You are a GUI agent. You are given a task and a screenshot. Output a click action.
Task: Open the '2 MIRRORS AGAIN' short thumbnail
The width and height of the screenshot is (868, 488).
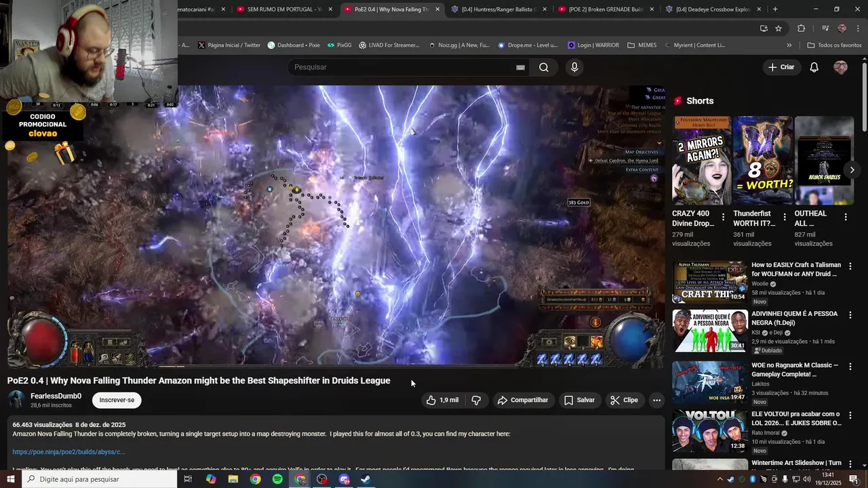(701, 161)
